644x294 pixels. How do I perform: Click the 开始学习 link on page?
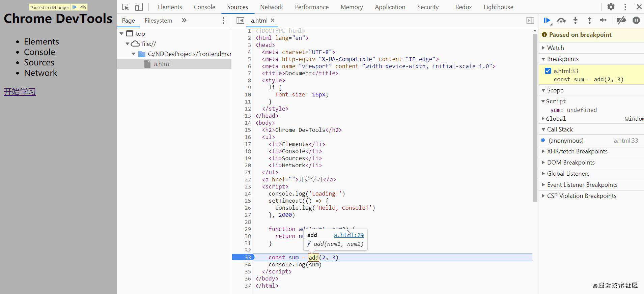tap(20, 92)
